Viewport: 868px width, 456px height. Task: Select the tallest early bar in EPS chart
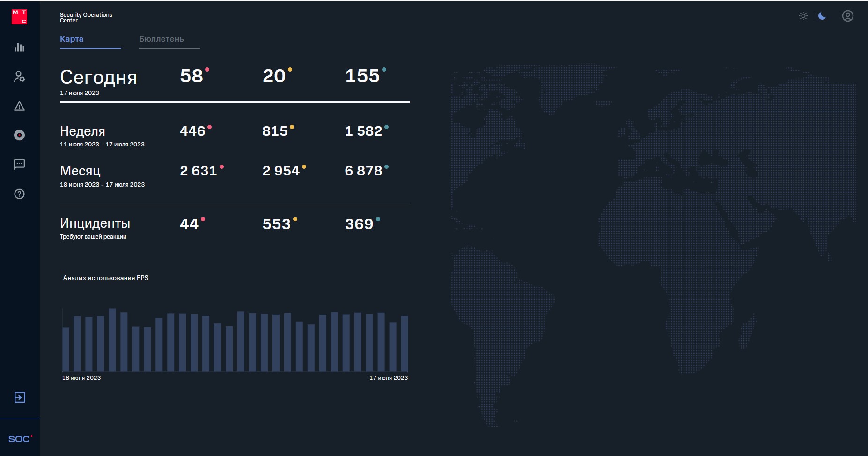pyautogui.click(x=112, y=340)
